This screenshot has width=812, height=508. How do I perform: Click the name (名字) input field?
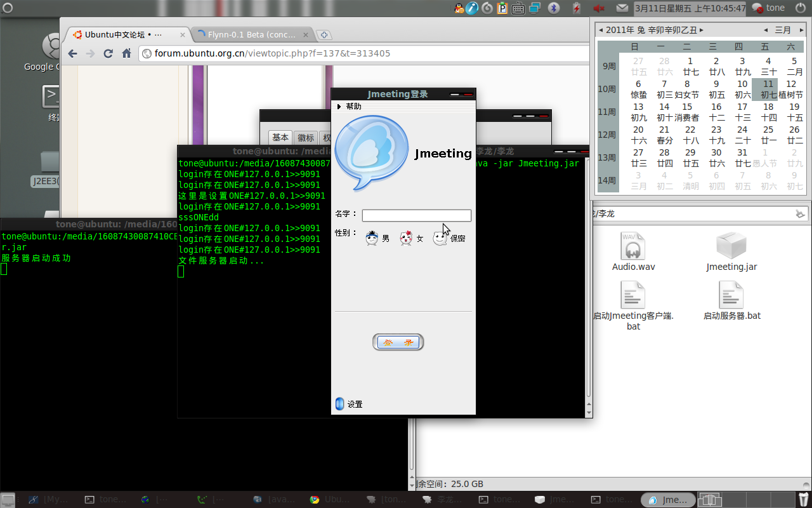[x=417, y=215]
